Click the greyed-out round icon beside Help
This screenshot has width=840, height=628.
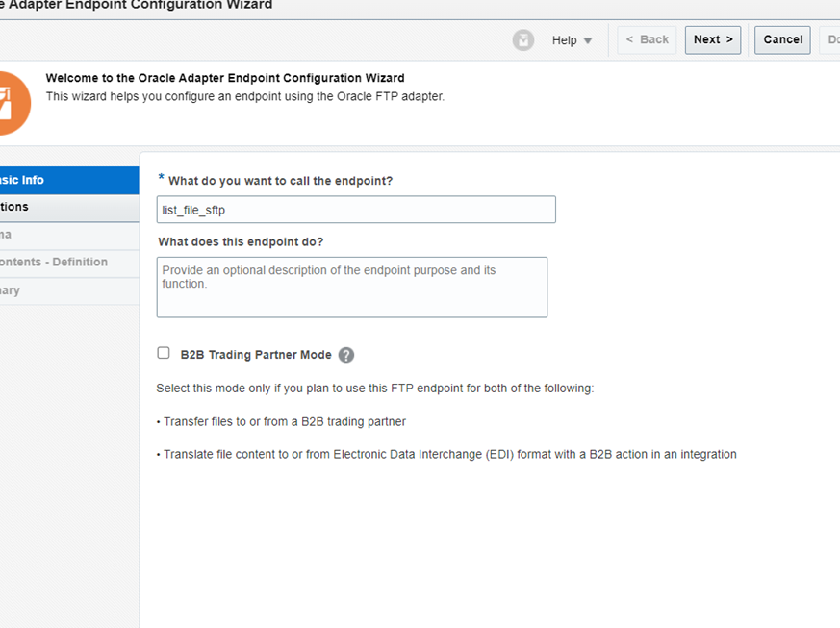point(522,40)
